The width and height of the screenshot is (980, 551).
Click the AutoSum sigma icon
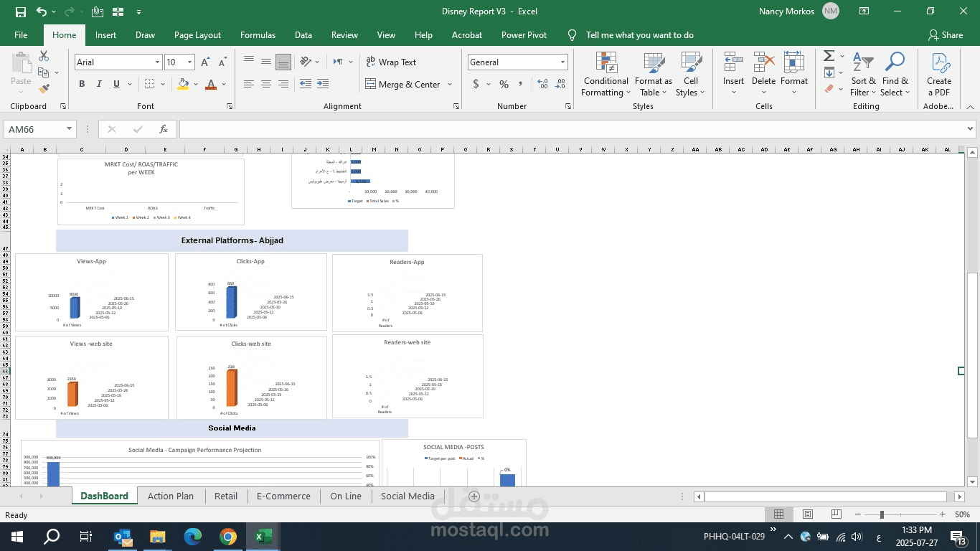pyautogui.click(x=829, y=56)
